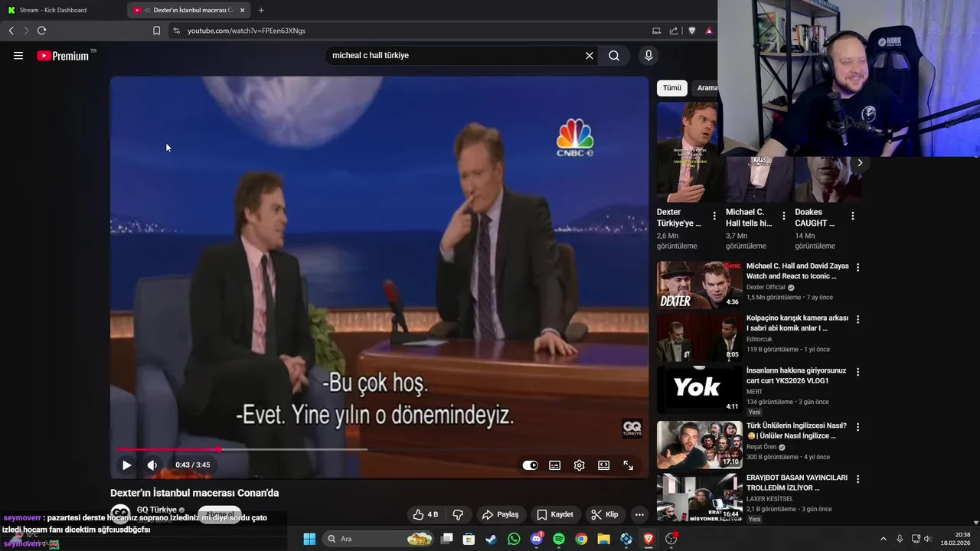980x551 pixels.
Task: Open Dexter Official channel name
Action: [x=766, y=288]
